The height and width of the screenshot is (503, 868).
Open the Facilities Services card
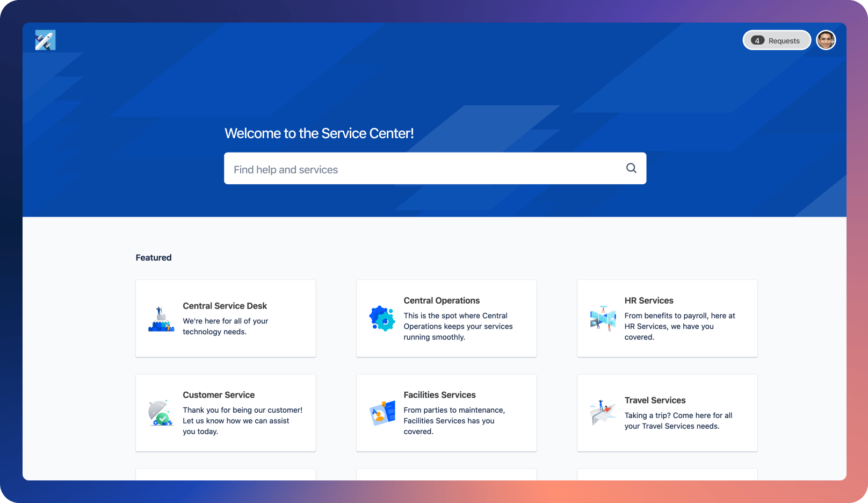point(446,413)
